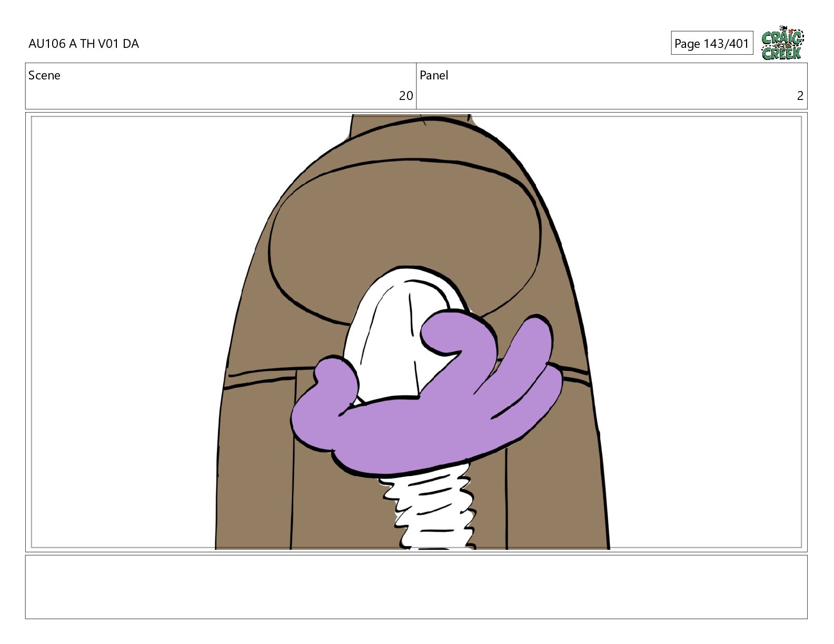This screenshot has width=834, height=644.
Task: Click the 'Scene' label
Action: tap(44, 75)
